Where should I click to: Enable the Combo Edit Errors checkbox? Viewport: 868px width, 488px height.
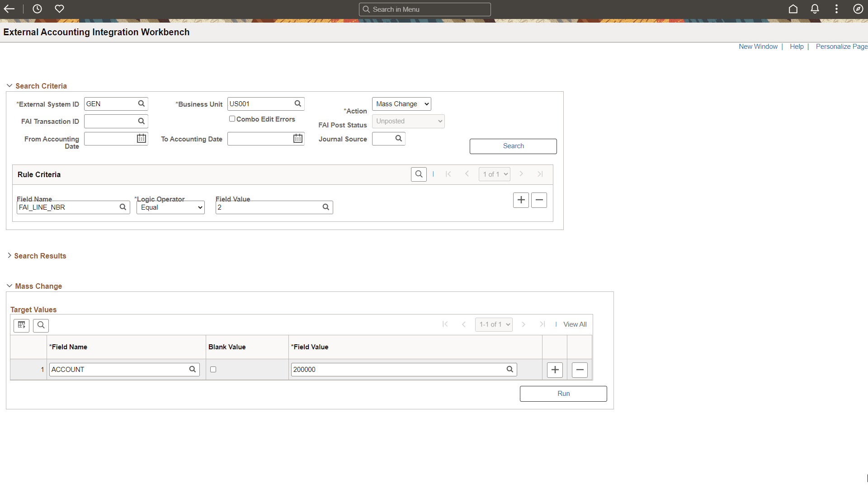pyautogui.click(x=232, y=118)
